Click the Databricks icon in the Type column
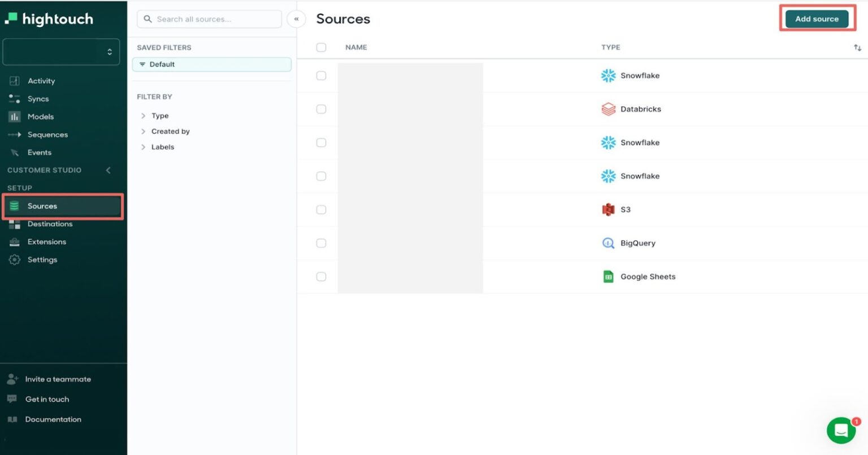The height and width of the screenshot is (455, 868). point(608,109)
